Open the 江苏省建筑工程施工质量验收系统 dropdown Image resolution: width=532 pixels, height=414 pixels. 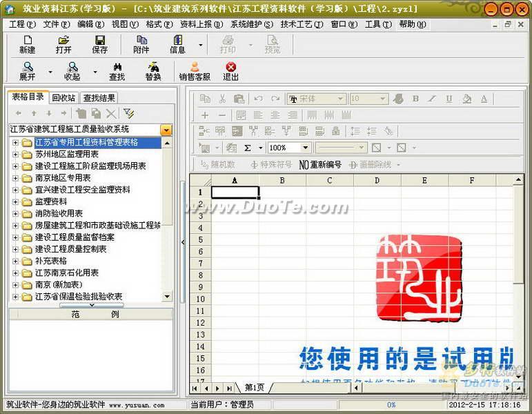pyautogui.click(x=166, y=129)
